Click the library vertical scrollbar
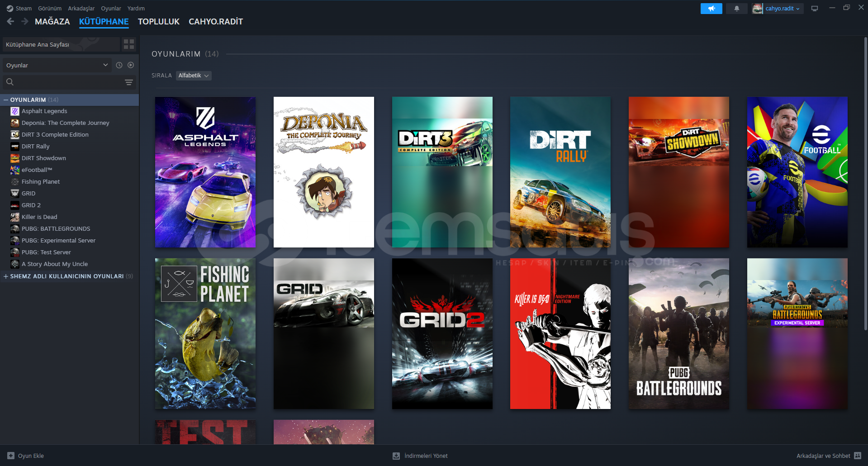Image resolution: width=868 pixels, height=466 pixels. tap(866, 183)
